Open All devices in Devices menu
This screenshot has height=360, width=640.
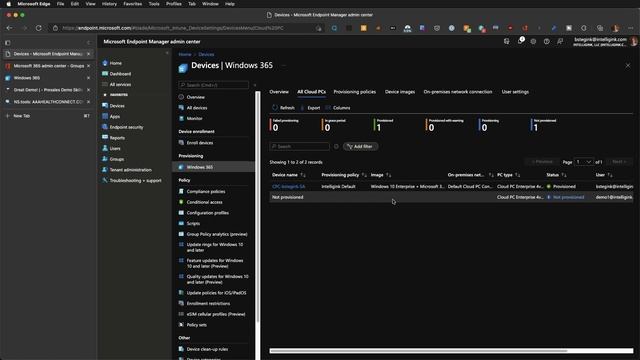tap(197, 108)
